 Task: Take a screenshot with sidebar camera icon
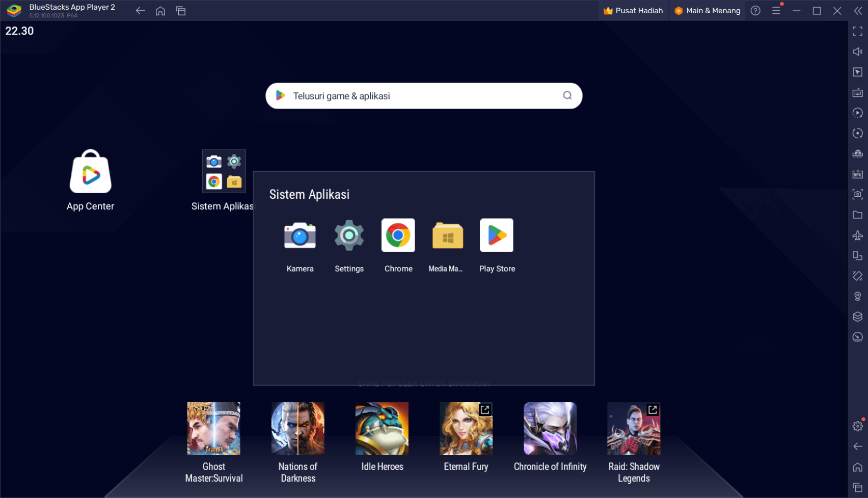coord(858,194)
